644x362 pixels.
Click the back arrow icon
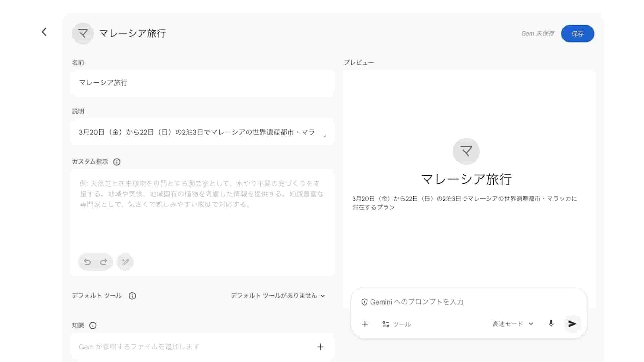click(x=44, y=32)
